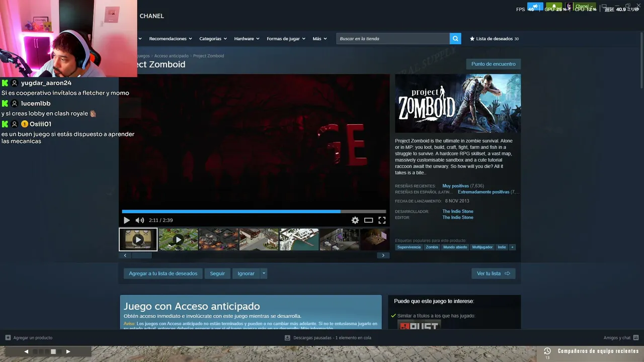644x362 pixels.
Task: Click the Supervivencia tag
Action: [x=409, y=247]
